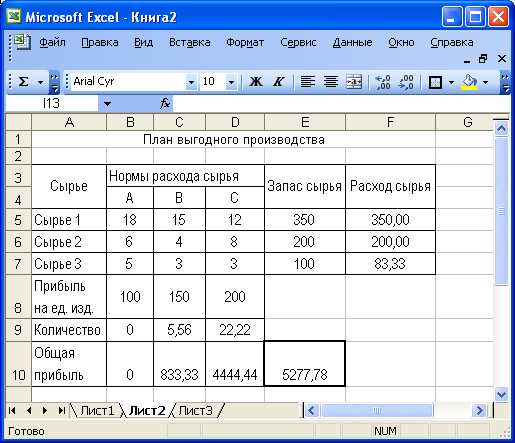The height and width of the screenshot is (443, 515).
Task: Switch to sheet Лист3
Action: click(x=196, y=411)
